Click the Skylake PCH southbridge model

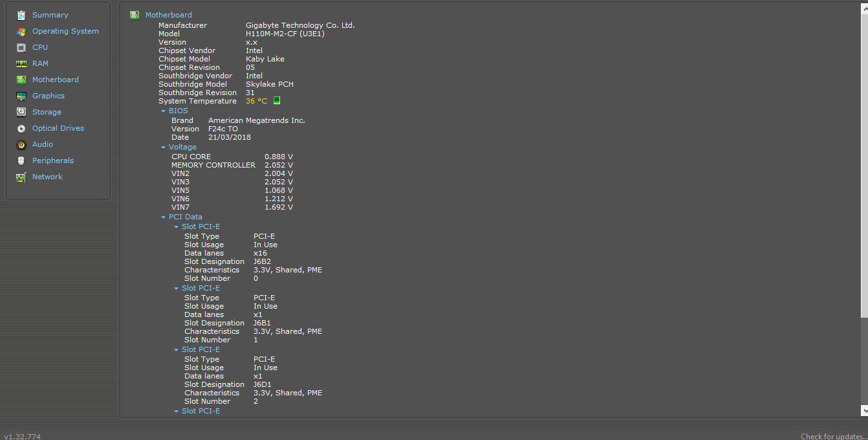(270, 84)
